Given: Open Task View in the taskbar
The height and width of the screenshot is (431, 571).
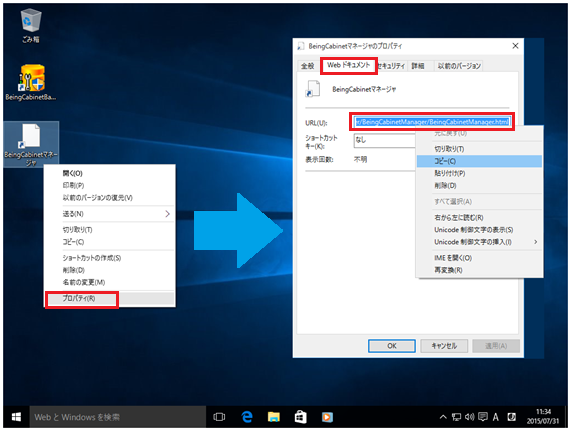Looking at the screenshot, I should click(x=219, y=417).
